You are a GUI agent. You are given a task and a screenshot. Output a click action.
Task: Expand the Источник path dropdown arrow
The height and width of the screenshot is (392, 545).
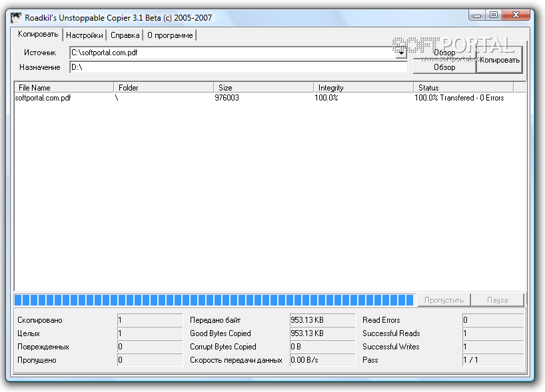[401, 53]
